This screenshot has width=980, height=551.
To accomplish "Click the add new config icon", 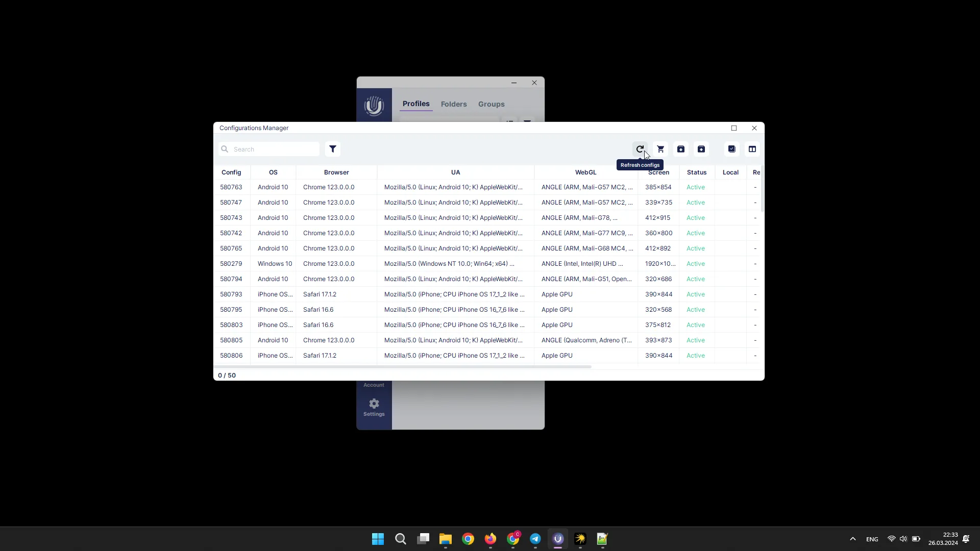I will click(x=660, y=148).
